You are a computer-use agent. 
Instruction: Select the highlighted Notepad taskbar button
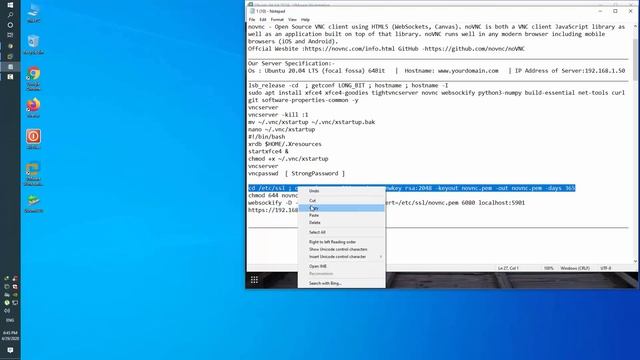(10, 67)
